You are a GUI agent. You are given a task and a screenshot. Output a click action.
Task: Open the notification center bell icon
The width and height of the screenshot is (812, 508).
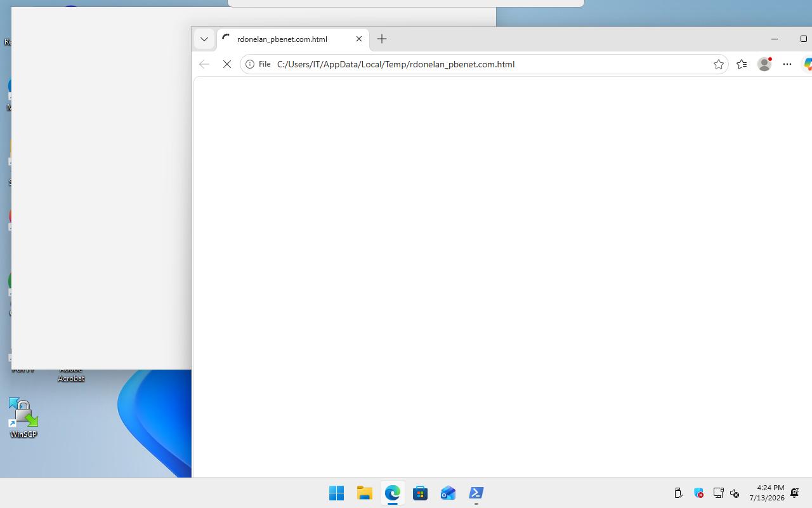tap(795, 493)
